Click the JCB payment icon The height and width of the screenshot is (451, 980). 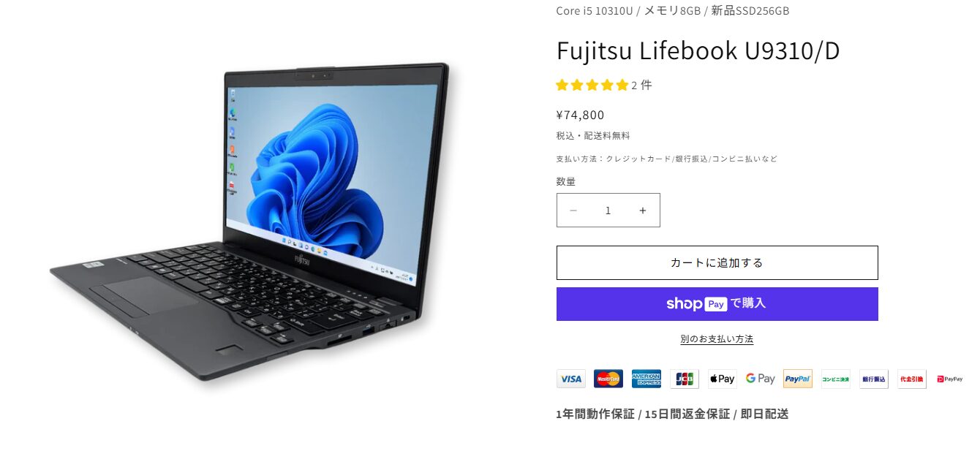[685, 379]
